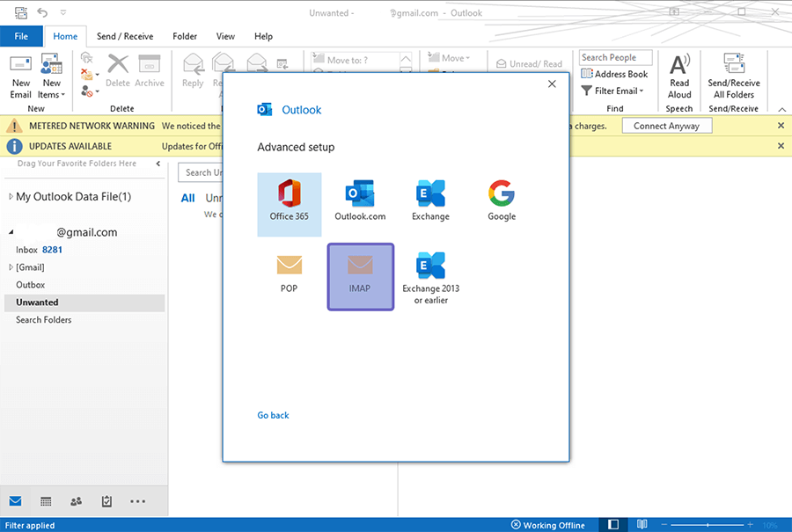Image resolution: width=792 pixels, height=532 pixels.
Task: Open the Filter Email dropdown
Action: (x=612, y=91)
